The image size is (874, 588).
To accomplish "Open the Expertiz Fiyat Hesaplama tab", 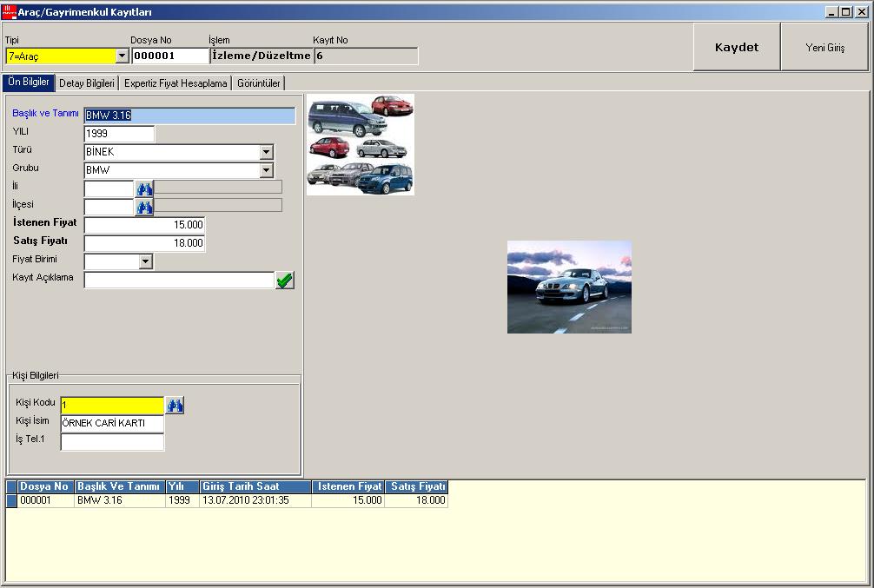I will pyautogui.click(x=175, y=83).
